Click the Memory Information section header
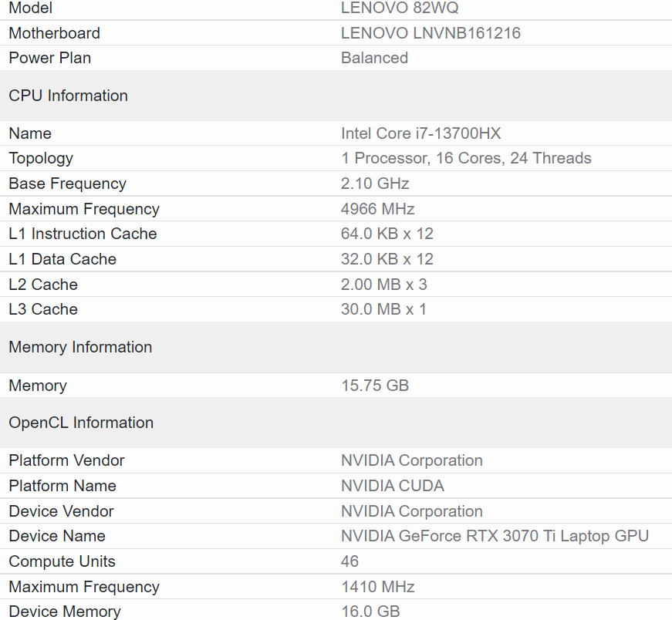The image size is (672, 620). coord(80,347)
